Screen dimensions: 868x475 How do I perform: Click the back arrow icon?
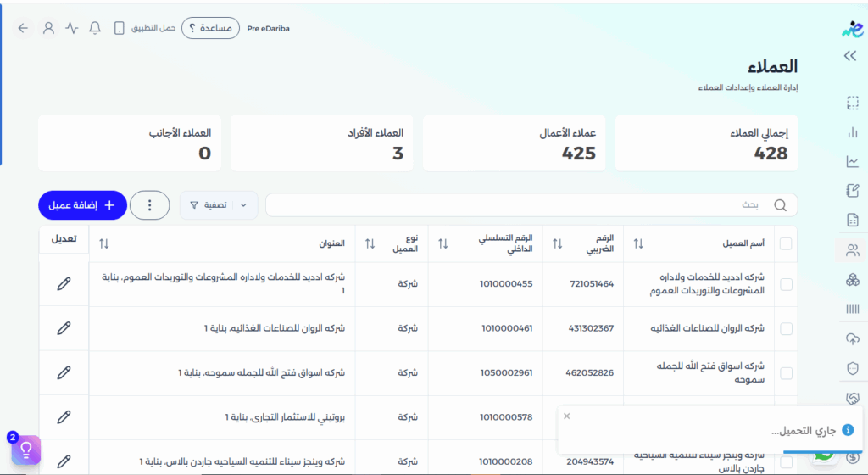pos(23,28)
